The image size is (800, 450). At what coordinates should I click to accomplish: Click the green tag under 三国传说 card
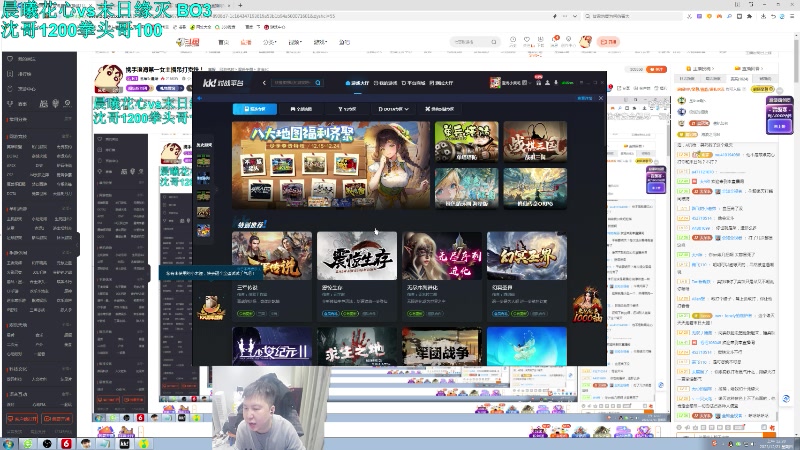[x=245, y=313]
